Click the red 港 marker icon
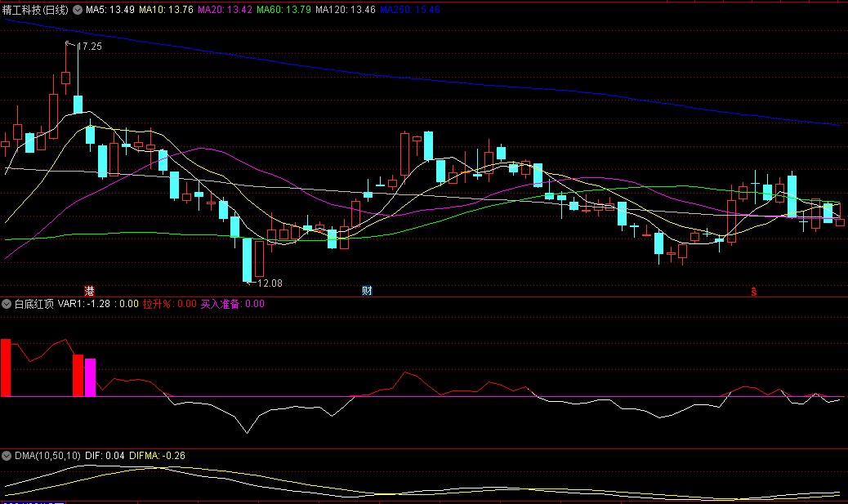 click(x=89, y=291)
